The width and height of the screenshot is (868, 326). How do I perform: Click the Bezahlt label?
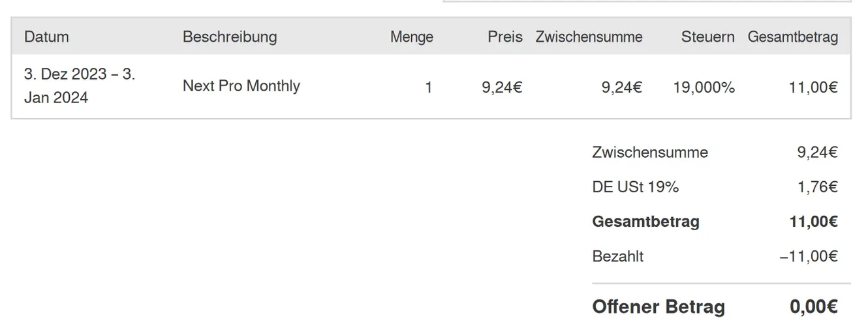point(617,256)
